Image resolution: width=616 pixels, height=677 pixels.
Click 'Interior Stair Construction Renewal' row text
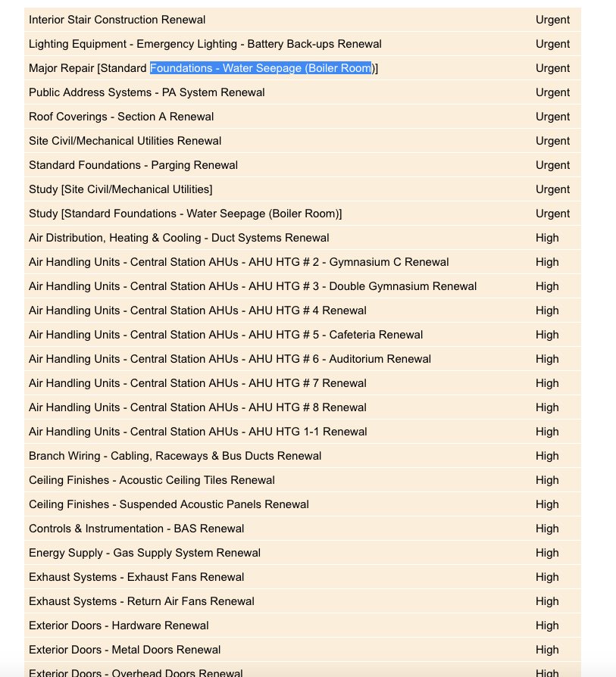(117, 20)
